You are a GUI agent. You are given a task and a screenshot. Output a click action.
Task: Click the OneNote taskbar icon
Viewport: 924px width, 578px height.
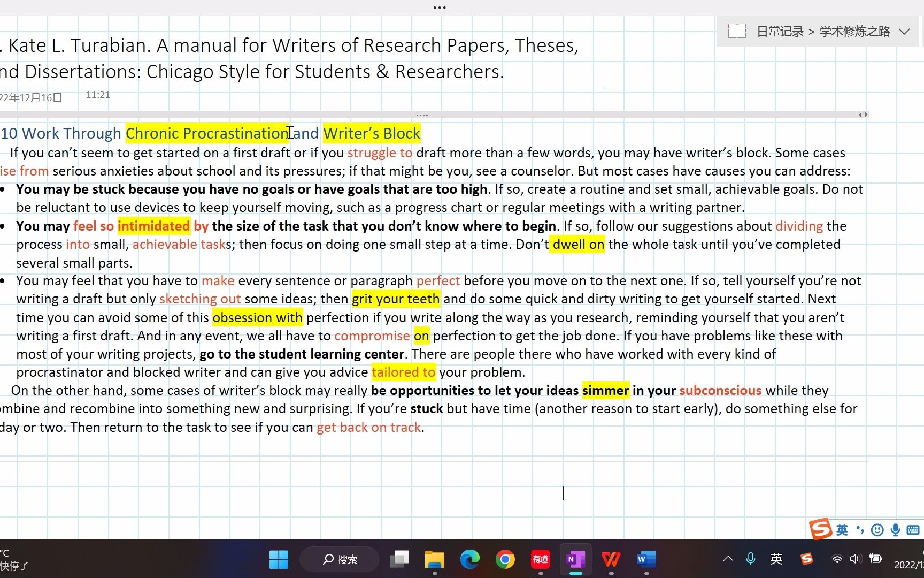pos(576,559)
